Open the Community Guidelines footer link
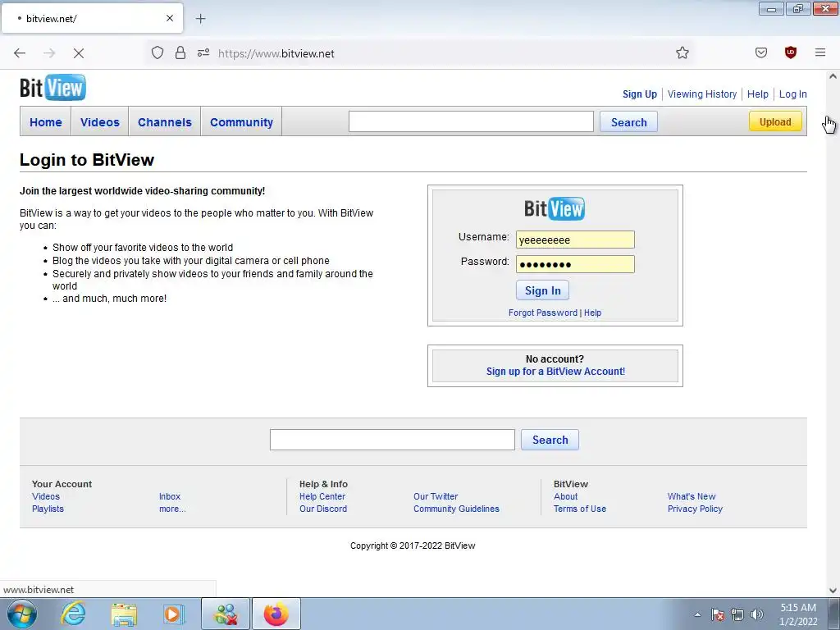Image resolution: width=840 pixels, height=630 pixels. point(456,509)
